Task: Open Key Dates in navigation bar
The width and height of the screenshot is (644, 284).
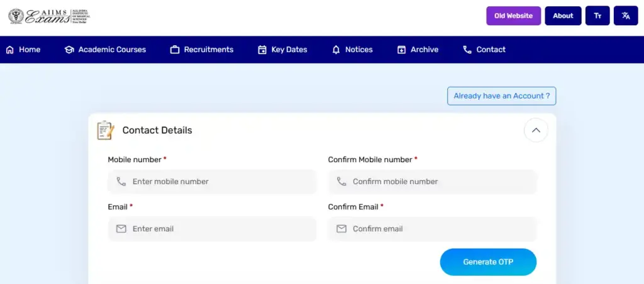Action: [x=282, y=50]
